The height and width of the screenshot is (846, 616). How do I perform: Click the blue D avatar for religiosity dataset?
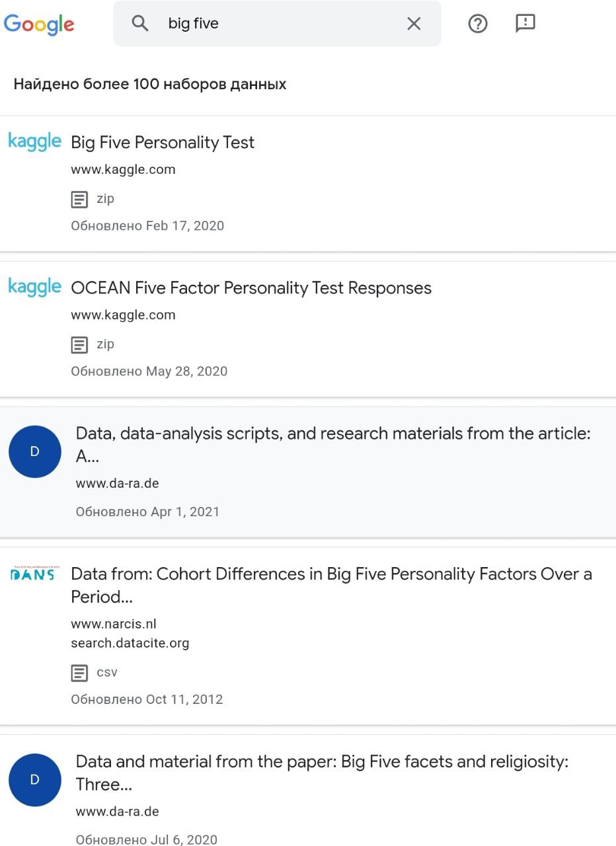[x=35, y=780]
